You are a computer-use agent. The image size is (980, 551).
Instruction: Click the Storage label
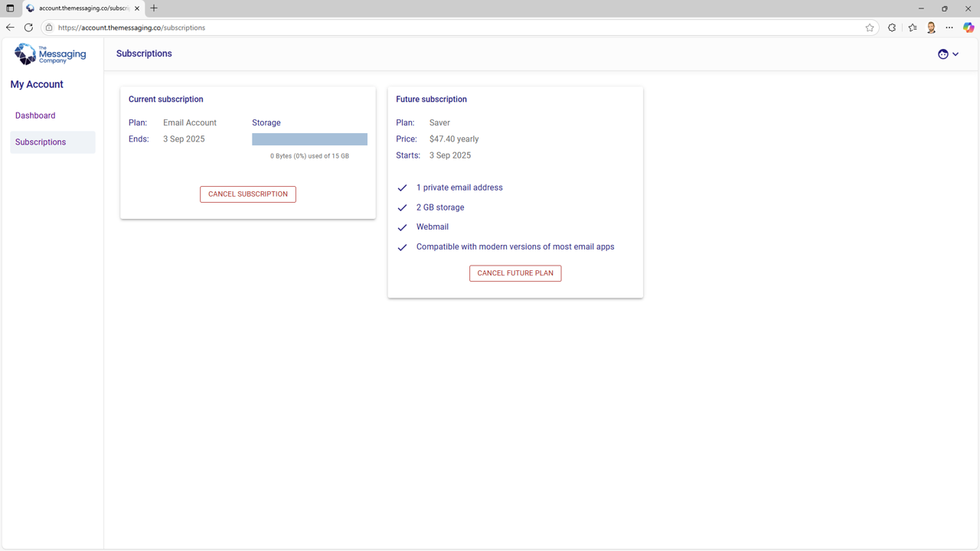pos(266,122)
